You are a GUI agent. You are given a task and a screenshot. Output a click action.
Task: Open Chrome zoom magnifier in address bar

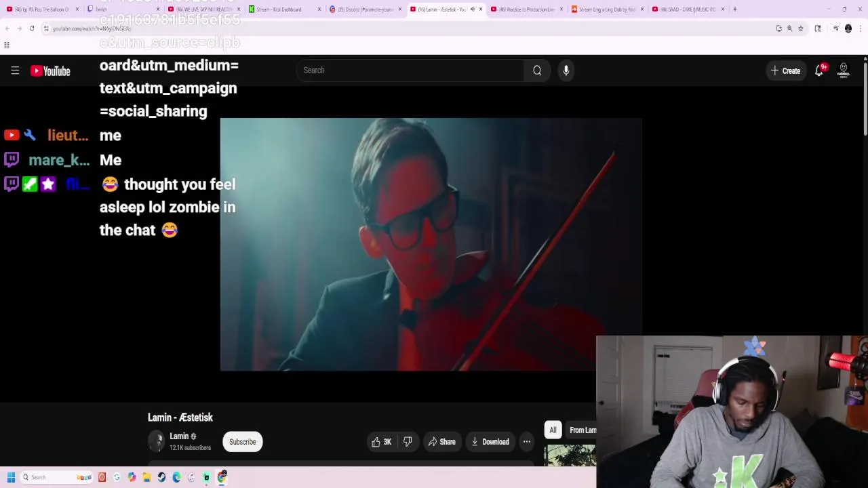[789, 28]
